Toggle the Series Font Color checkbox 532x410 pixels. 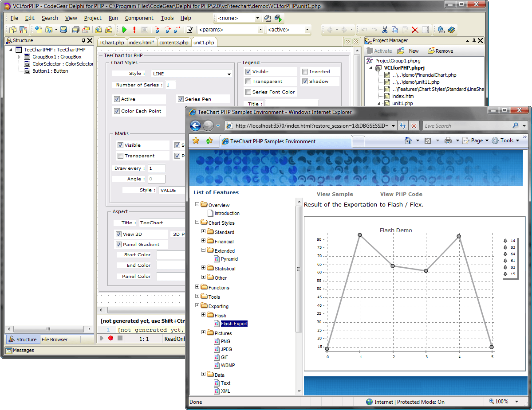248,92
